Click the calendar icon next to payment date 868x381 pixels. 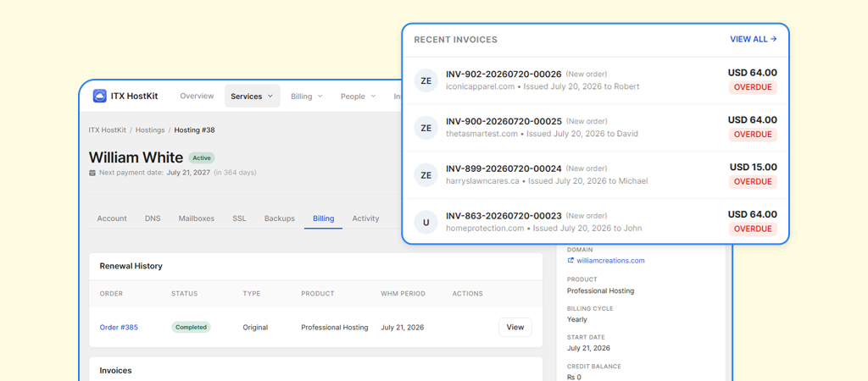tap(92, 173)
